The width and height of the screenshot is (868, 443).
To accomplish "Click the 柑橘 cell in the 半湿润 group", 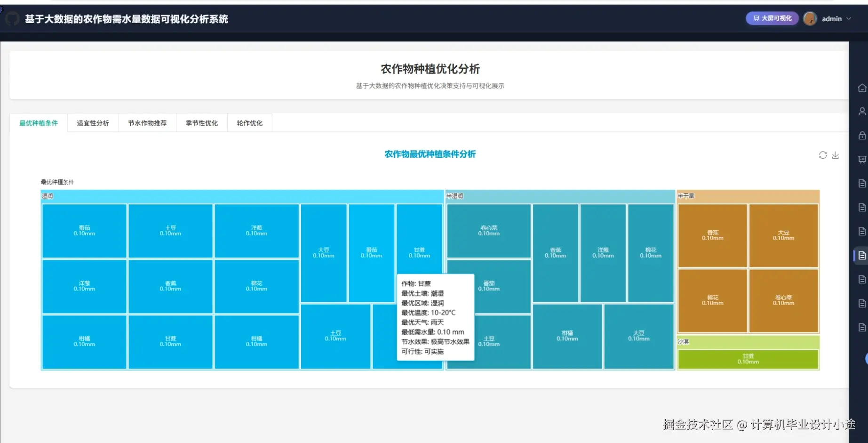I will 567,336.
